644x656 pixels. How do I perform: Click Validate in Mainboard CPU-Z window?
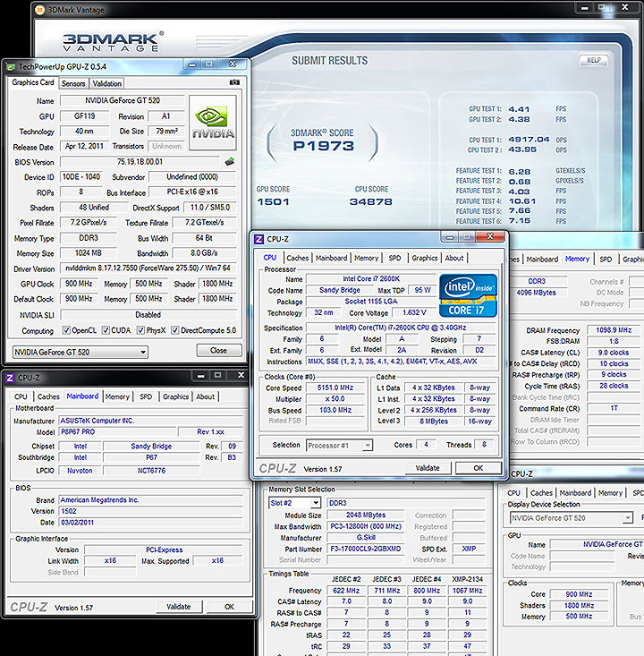coord(179,606)
